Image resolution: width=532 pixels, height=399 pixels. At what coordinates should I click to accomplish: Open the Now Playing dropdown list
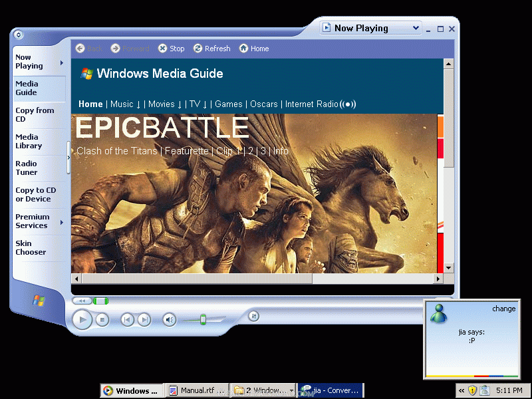[416, 28]
